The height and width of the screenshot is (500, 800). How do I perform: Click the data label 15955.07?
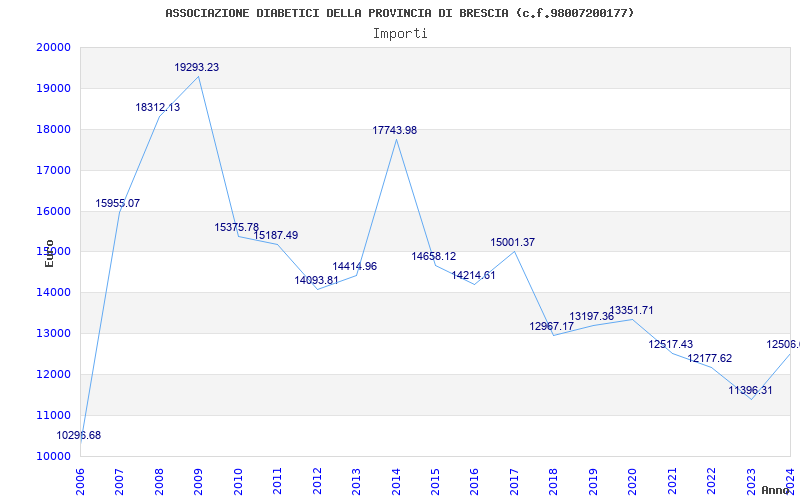[x=117, y=203]
